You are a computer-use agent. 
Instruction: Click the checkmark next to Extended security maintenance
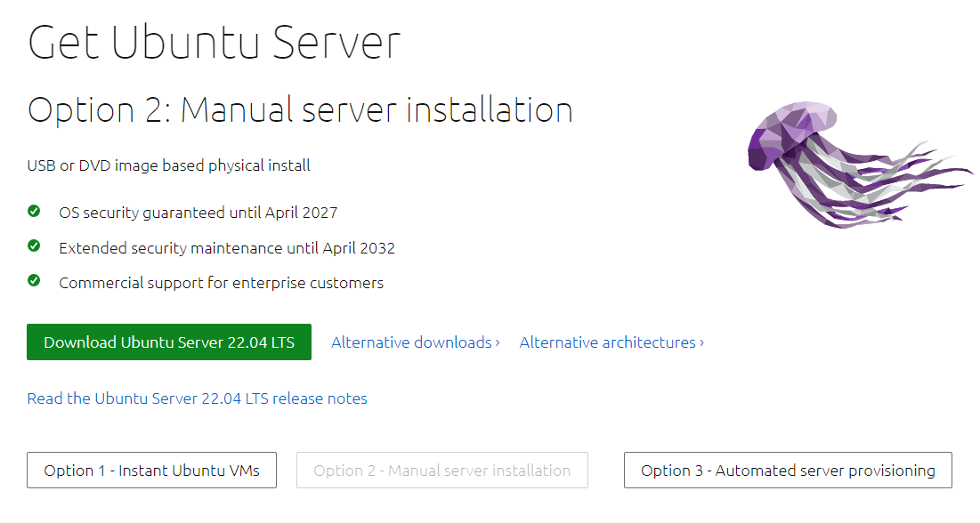[x=34, y=246]
